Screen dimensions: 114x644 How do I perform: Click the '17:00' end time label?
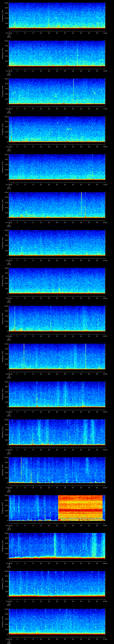pyautogui.click(x=105, y=109)
